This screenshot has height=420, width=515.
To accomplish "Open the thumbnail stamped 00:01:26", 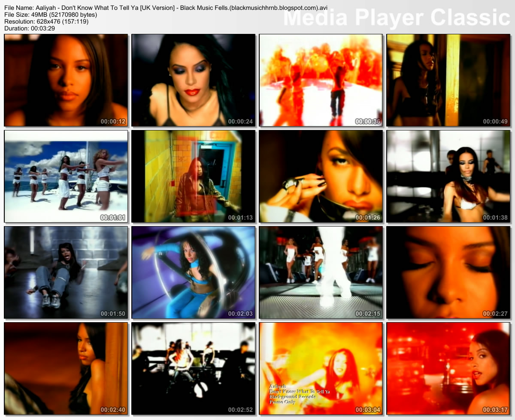I will pos(321,176).
